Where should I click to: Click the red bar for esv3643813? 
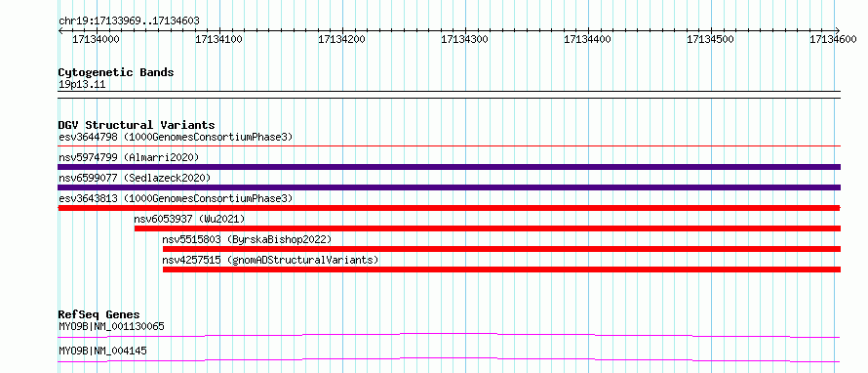[x=449, y=208]
